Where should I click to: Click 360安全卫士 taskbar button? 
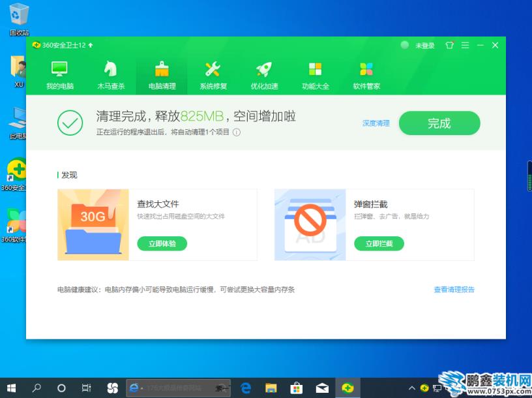pos(347,388)
